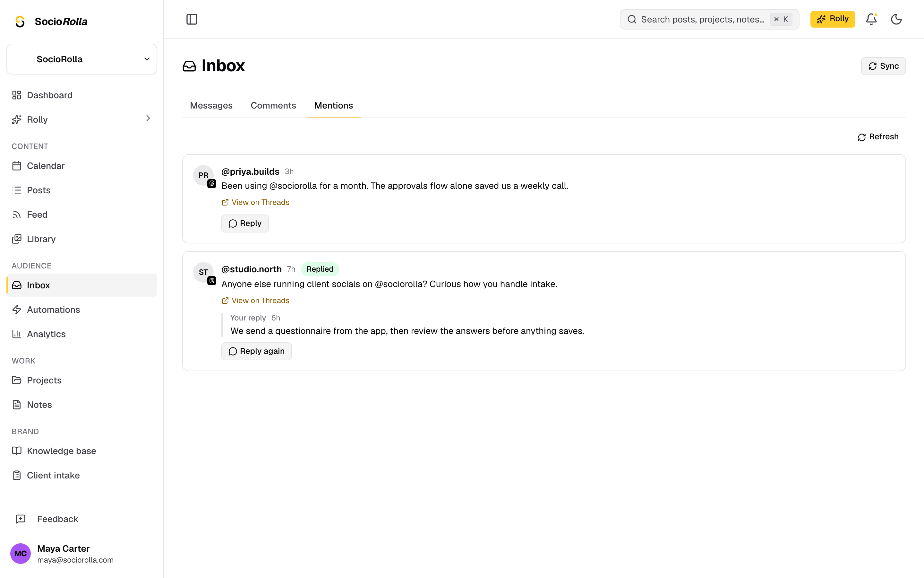924x578 pixels.
Task: Open Client intake label in sidebar
Action: pyautogui.click(x=54, y=475)
